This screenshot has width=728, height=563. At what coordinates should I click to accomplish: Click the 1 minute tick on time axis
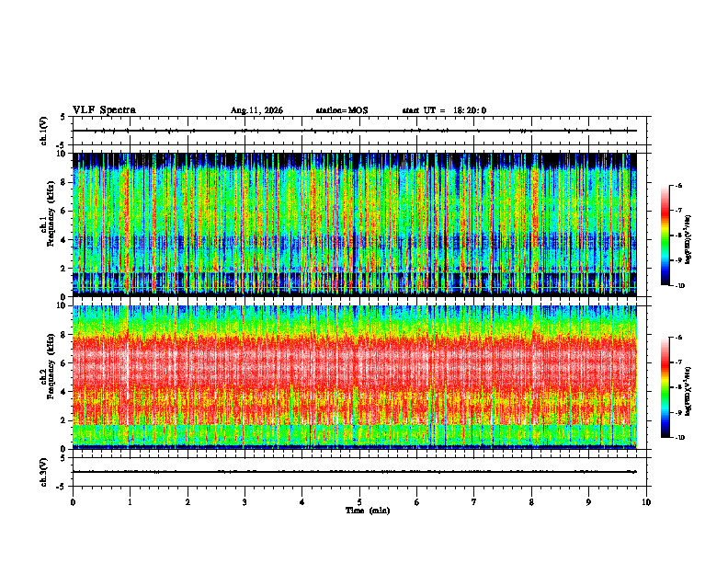tap(130, 502)
